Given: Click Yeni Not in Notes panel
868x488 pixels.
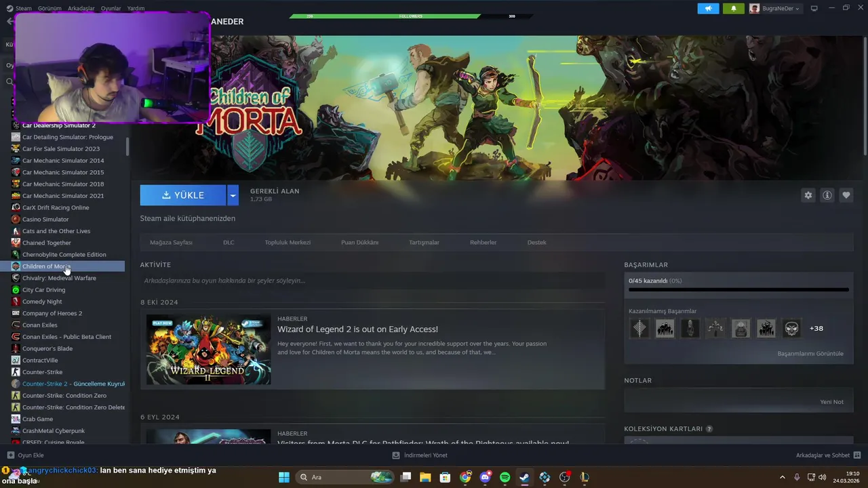Looking at the screenshot, I should [x=831, y=402].
